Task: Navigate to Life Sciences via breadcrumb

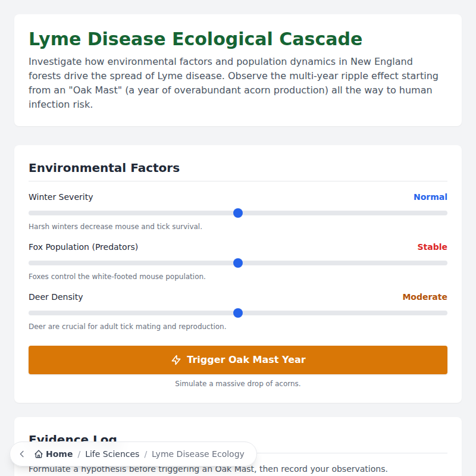Action: pos(112,454)
